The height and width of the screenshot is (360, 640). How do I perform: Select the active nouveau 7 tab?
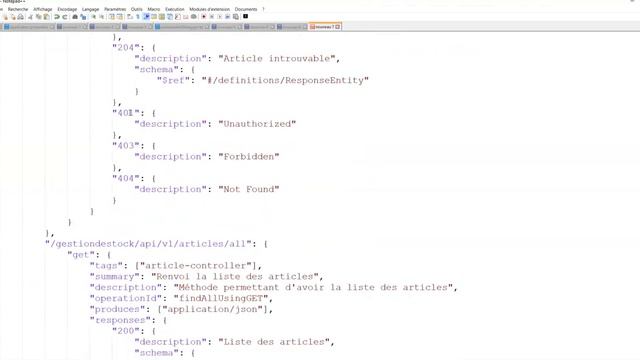click(x=324, y=27)
